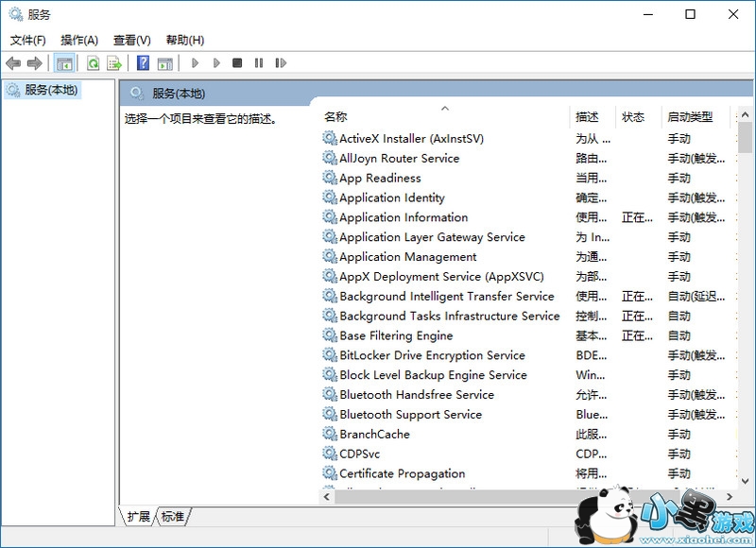
Task: Click the CDP... description cell
Action: 592,454
